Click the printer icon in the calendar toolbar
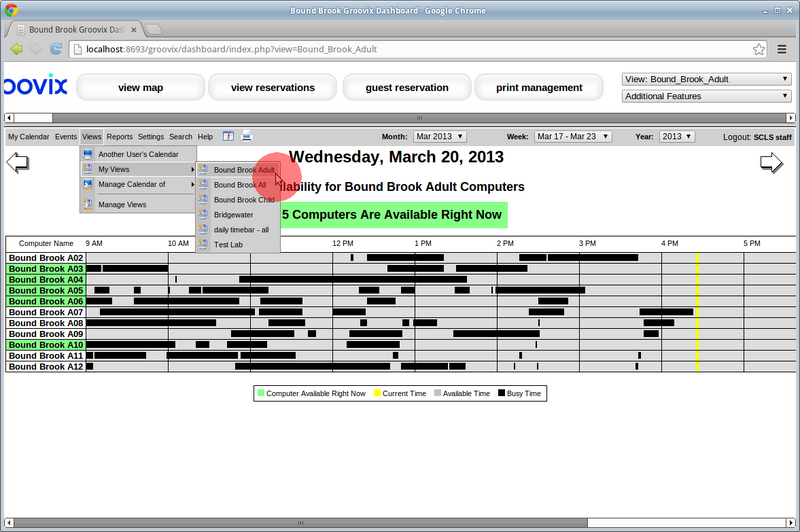 pyautogui.click(x=246, y=136)
